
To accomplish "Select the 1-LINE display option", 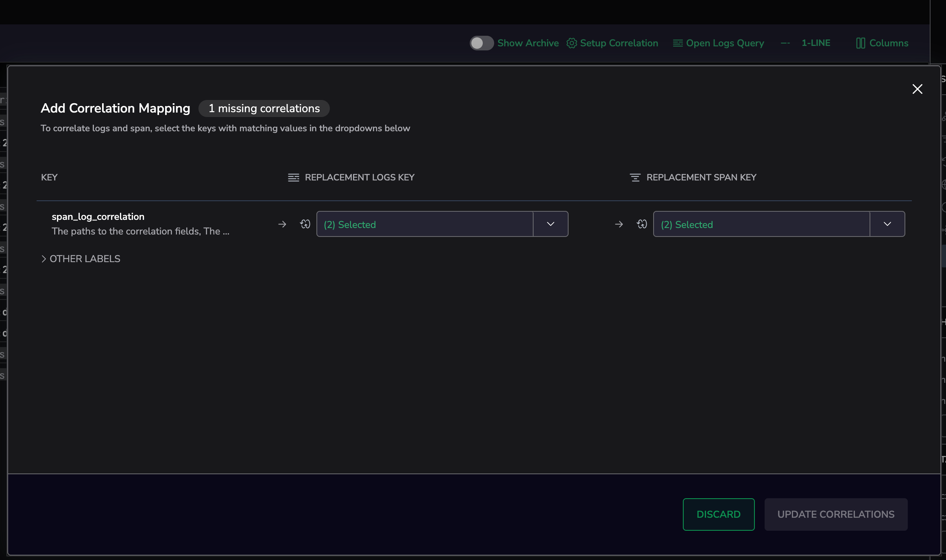I will tap(815, 43).
